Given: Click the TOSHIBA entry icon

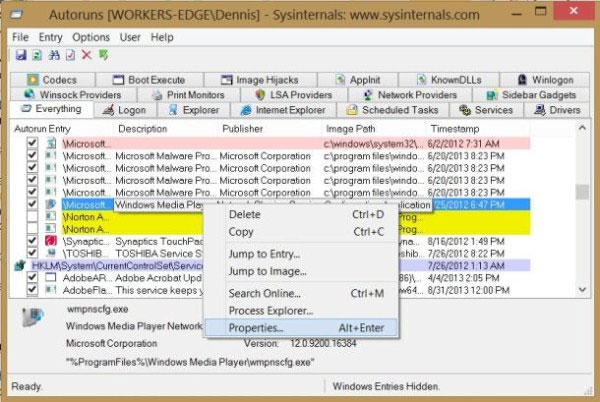Looking at the screenshot, I should [51, 253].
